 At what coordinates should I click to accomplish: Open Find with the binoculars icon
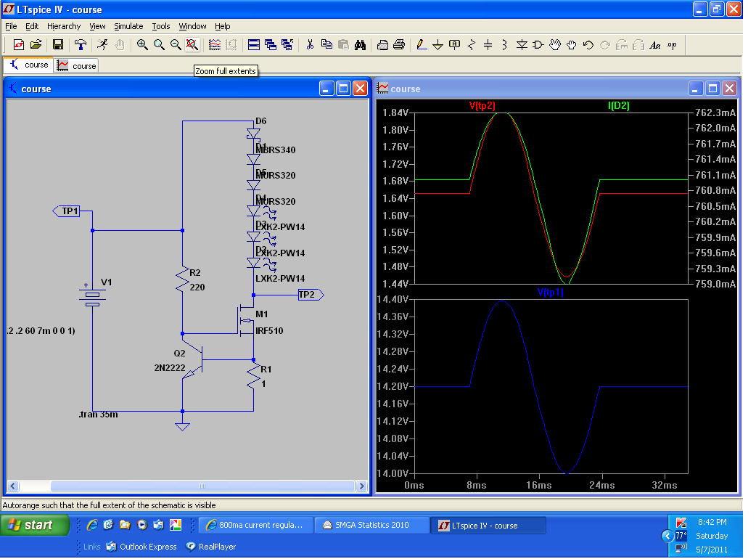point(360,45)
